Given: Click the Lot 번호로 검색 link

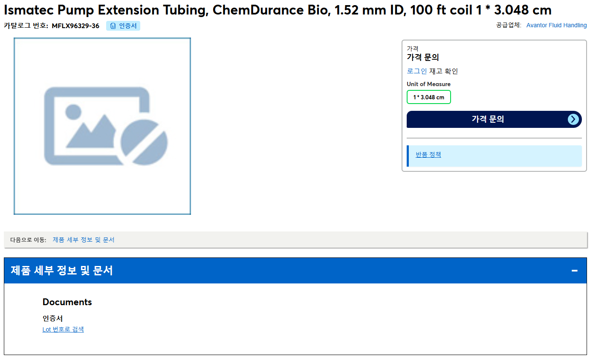Looking at the screenshot, I should 63,329.
